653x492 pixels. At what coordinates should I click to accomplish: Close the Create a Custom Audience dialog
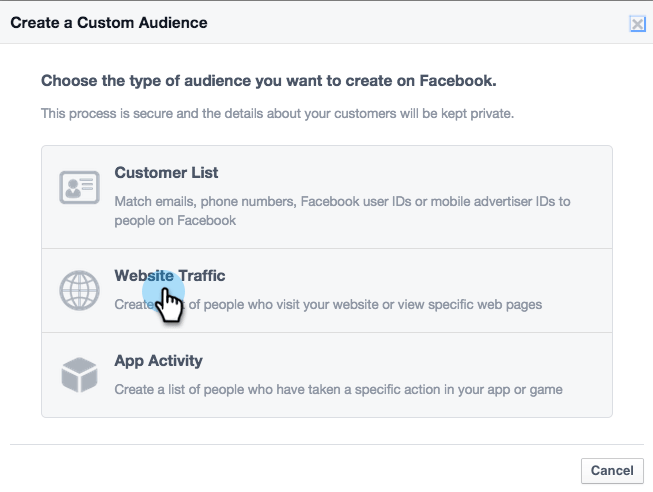pos(637,24)
